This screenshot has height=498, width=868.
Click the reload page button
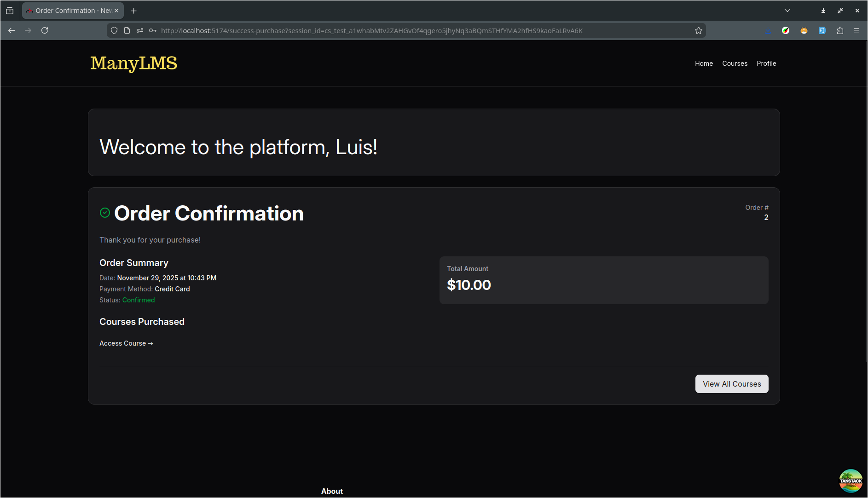pos(45,30)
